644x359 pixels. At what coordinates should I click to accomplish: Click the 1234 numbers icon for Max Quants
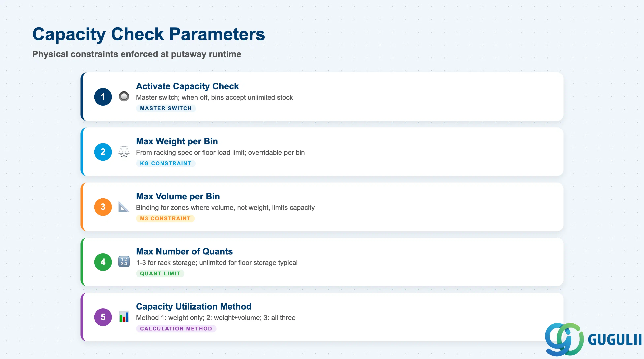pyautogui.click(x=124, y=262)
